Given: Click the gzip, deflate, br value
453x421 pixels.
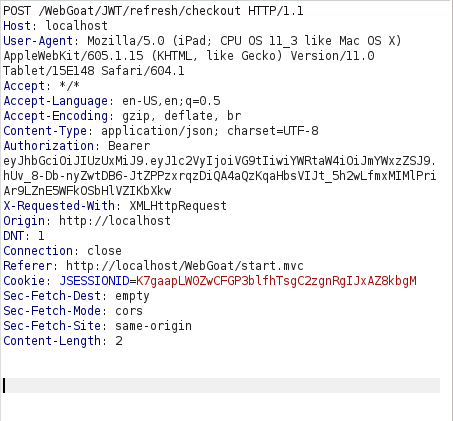Looking at the screenshot, I should pyautogui.click(x=181, y=116).
